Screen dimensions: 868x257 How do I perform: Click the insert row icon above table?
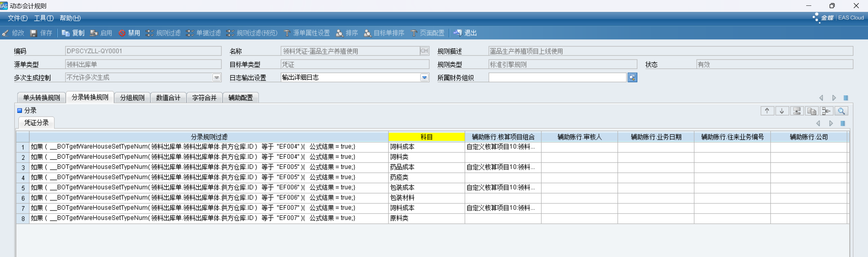(x=797, y=111)
